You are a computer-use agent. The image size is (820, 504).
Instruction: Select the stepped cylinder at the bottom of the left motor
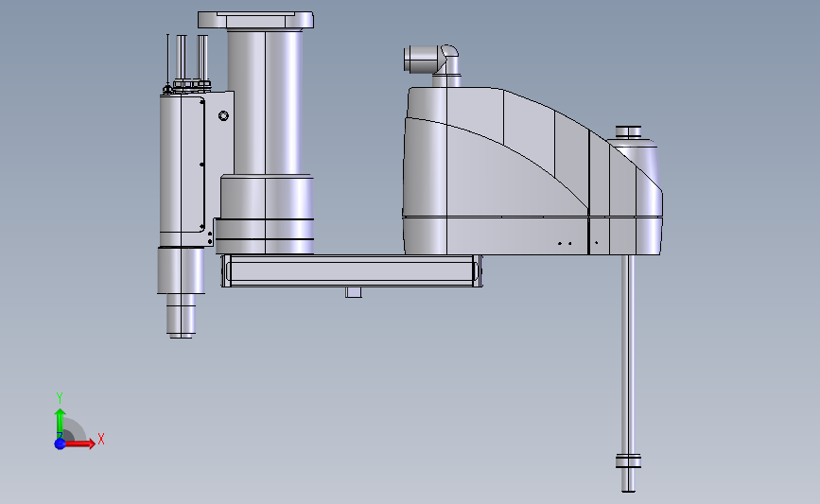tap(181, 315)
